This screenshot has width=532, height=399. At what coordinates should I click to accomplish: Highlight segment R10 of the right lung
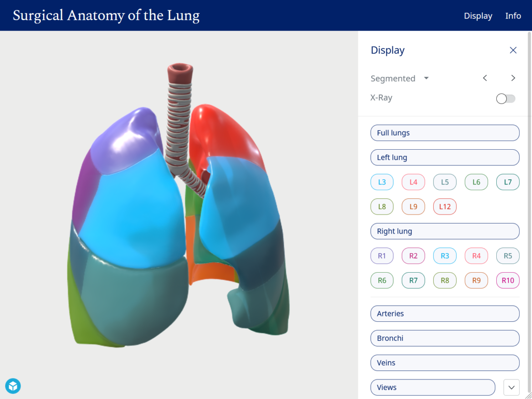[x=507, y=280]
